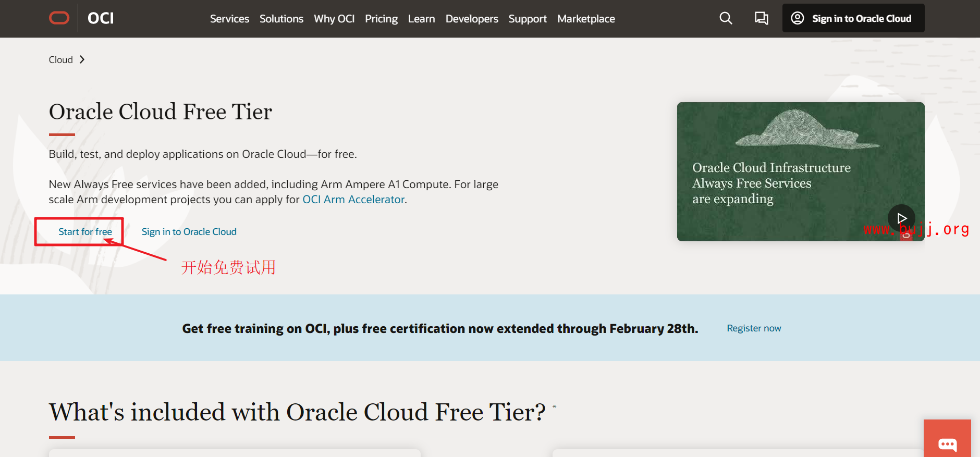The image size is (980, 457).
Task: Play the Always Free Services video
Action: pos(901,218)
